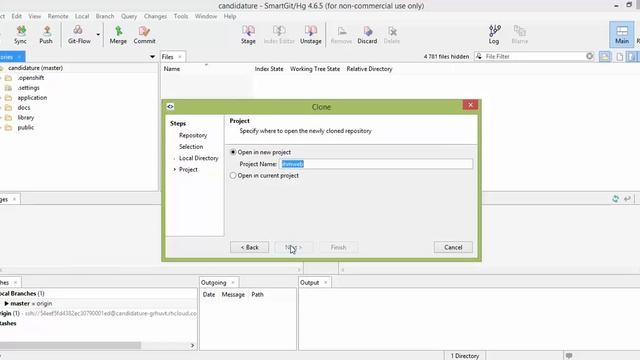Switch to the Main perspective icon
This screenshot has width=640, height=360.
pos(622,34)
